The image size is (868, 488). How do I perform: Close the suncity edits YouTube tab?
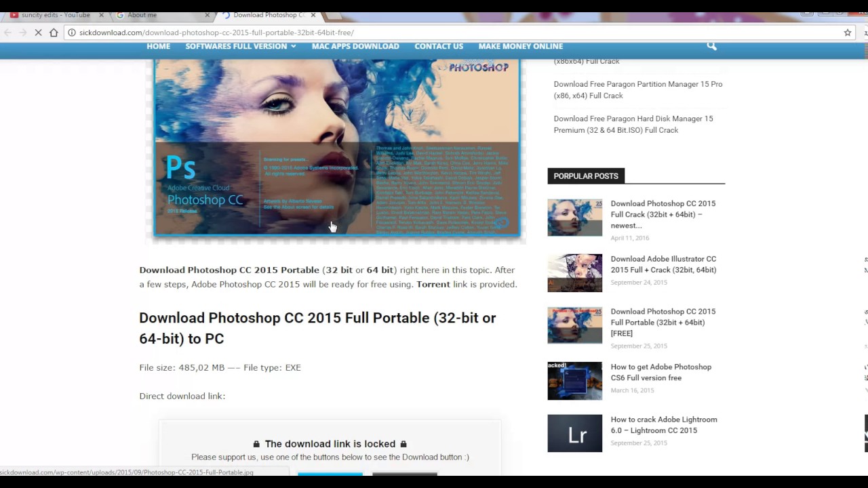102,15
